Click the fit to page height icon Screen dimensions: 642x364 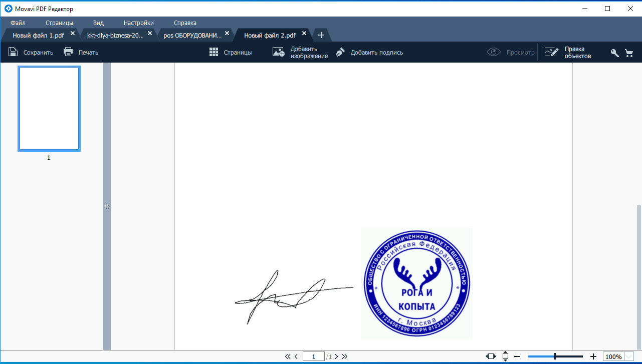click(x=506, y=356)
